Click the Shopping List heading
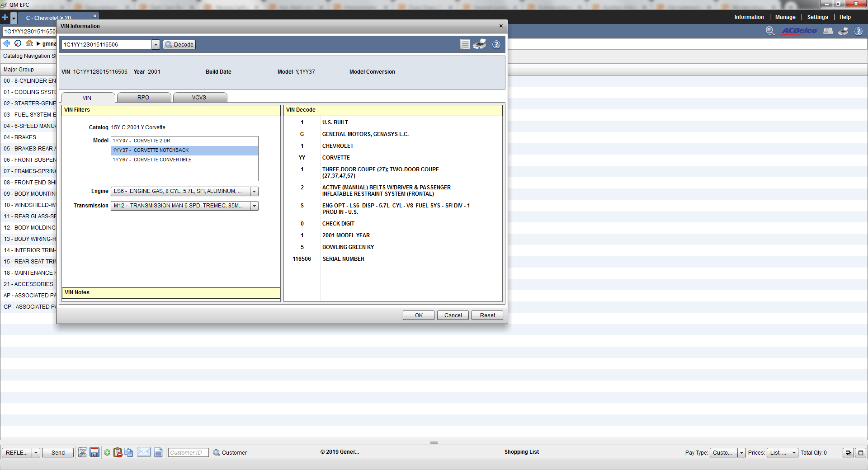Viewport: 868px width, 470px height. 521,452
